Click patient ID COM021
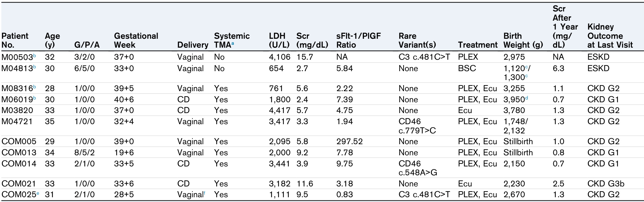 click(x=19, y=184)
